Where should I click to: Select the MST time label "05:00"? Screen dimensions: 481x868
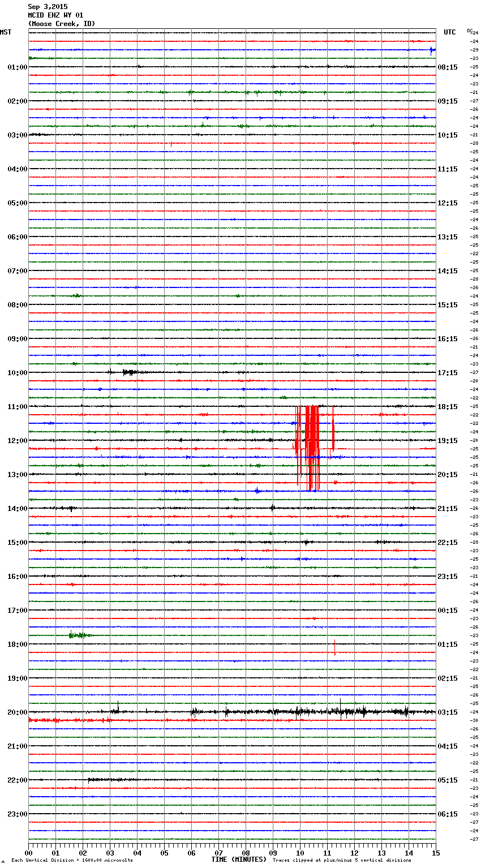tap(18, 203)
